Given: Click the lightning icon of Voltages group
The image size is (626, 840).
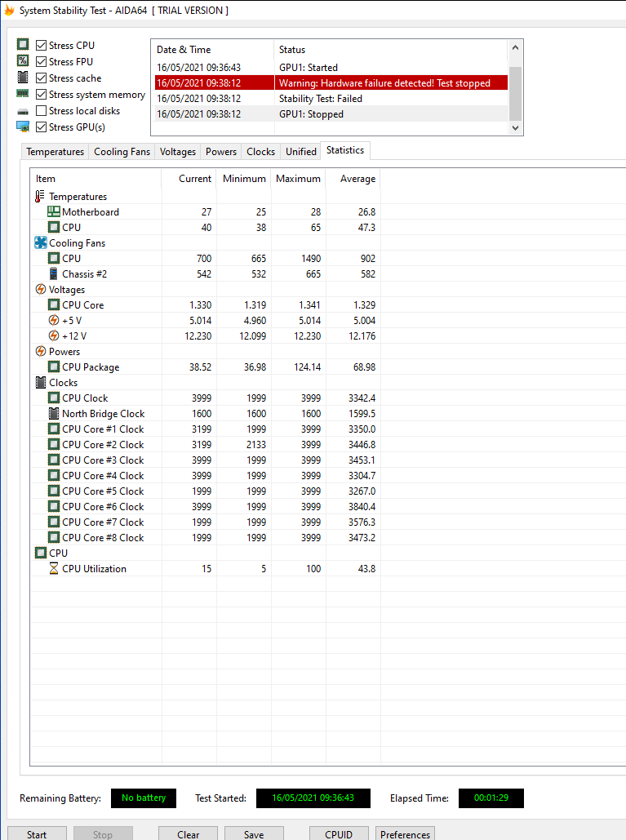Looking at the screenshot, I should 41,289.
